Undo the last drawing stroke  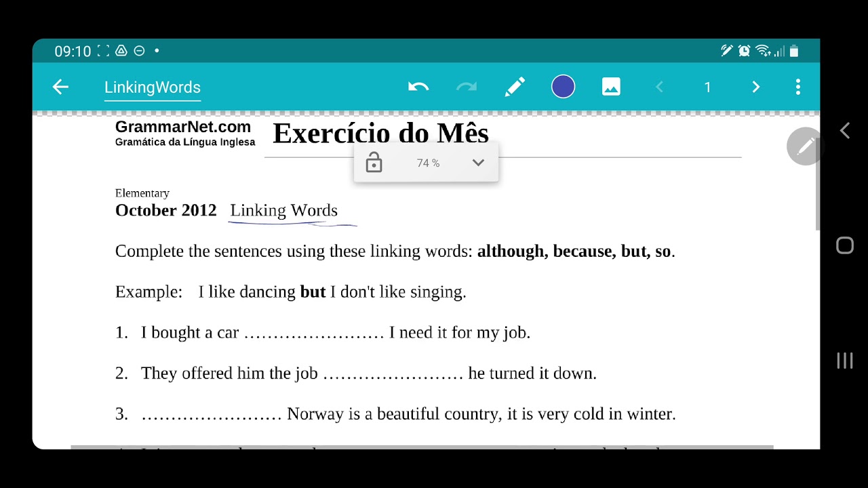pos(418,87)
